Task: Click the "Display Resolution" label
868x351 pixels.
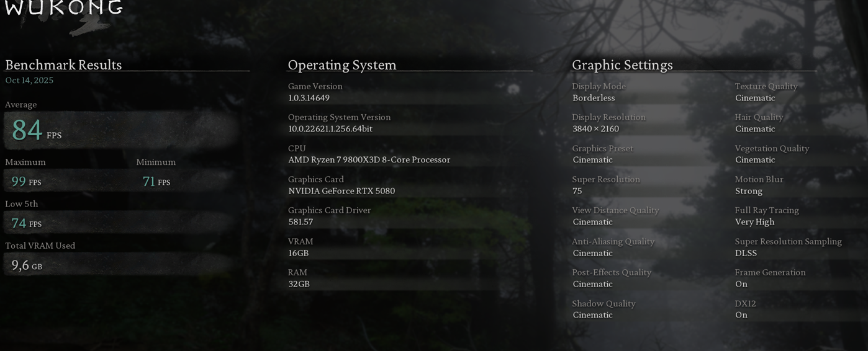Action: coord(608,117)
